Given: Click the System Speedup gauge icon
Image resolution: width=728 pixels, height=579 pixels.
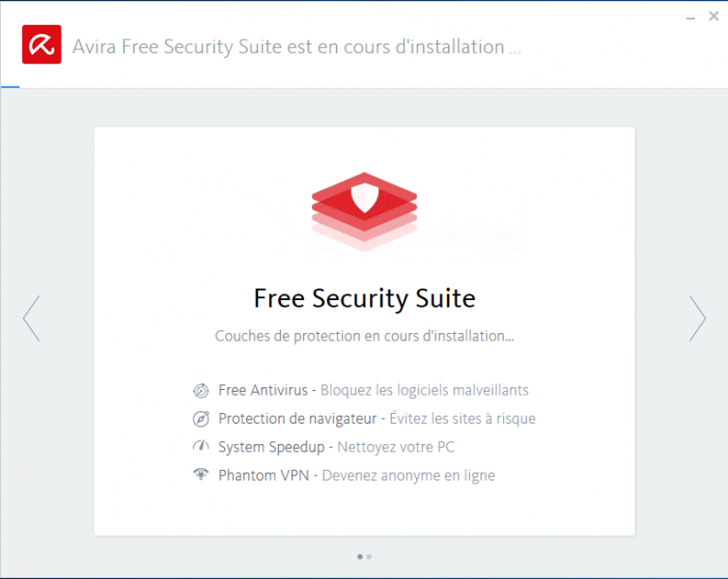Looking at the screenshot, I should pos(201,447).
